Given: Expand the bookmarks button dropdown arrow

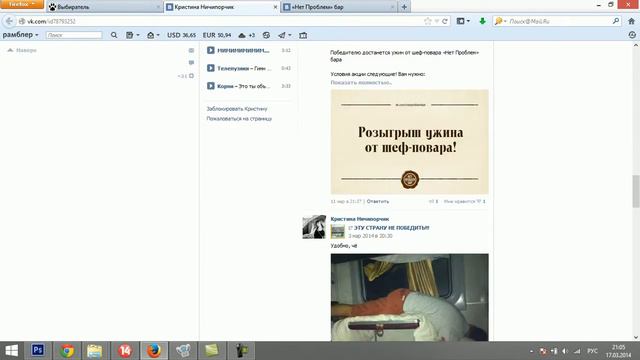Looking at the screenshot, I should pyautogui.click(x=468, y=21).
